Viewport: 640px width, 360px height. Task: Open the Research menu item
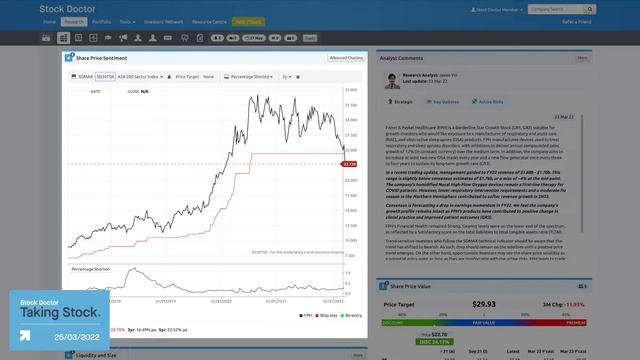coord(74,22)
